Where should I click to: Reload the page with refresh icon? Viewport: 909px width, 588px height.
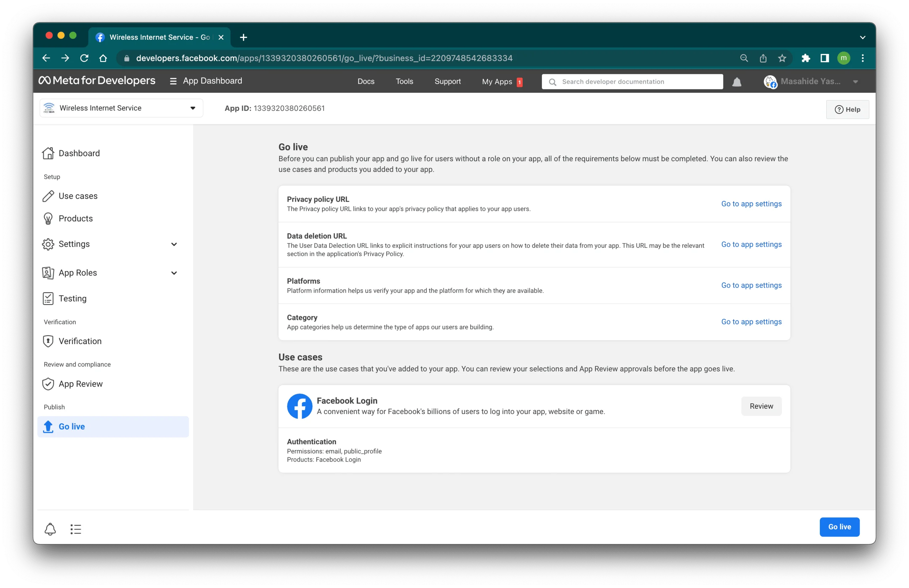(x=84, y=58)
